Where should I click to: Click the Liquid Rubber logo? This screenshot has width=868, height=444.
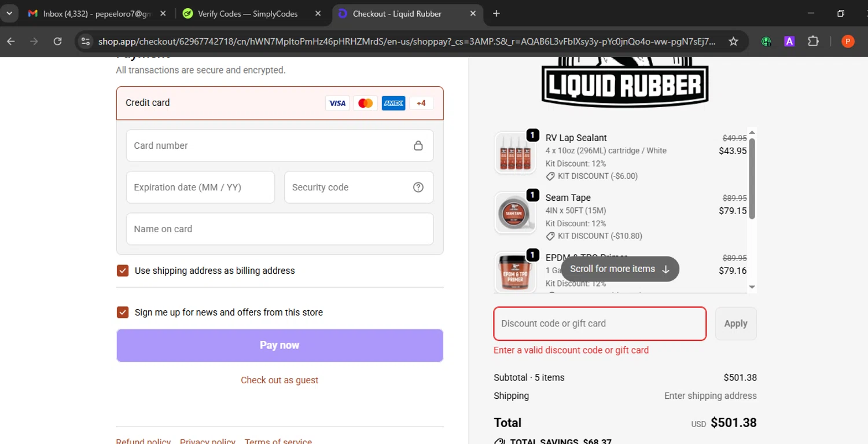click(x=625, y=82)
